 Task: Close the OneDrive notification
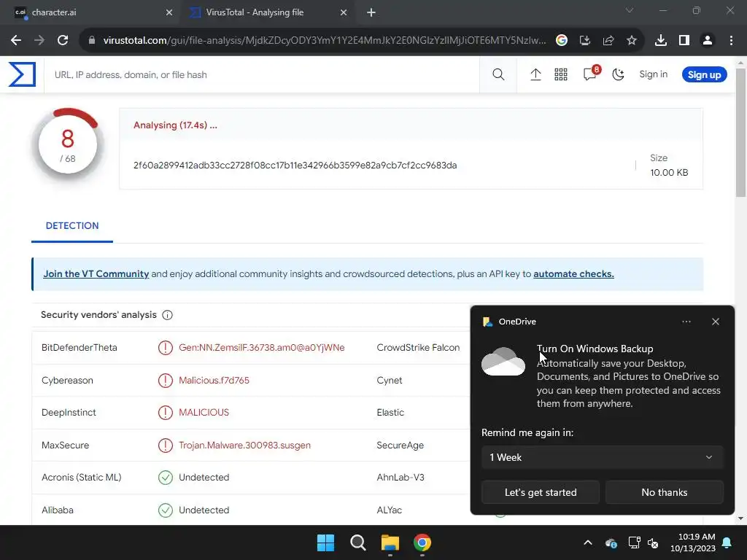[716, 322]
